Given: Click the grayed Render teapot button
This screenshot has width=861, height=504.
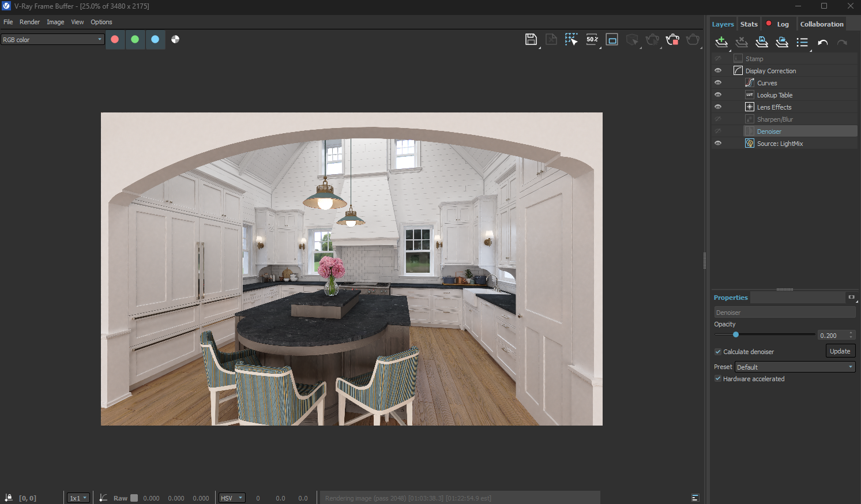Looking at the screenshot, I should click(693, 39).
